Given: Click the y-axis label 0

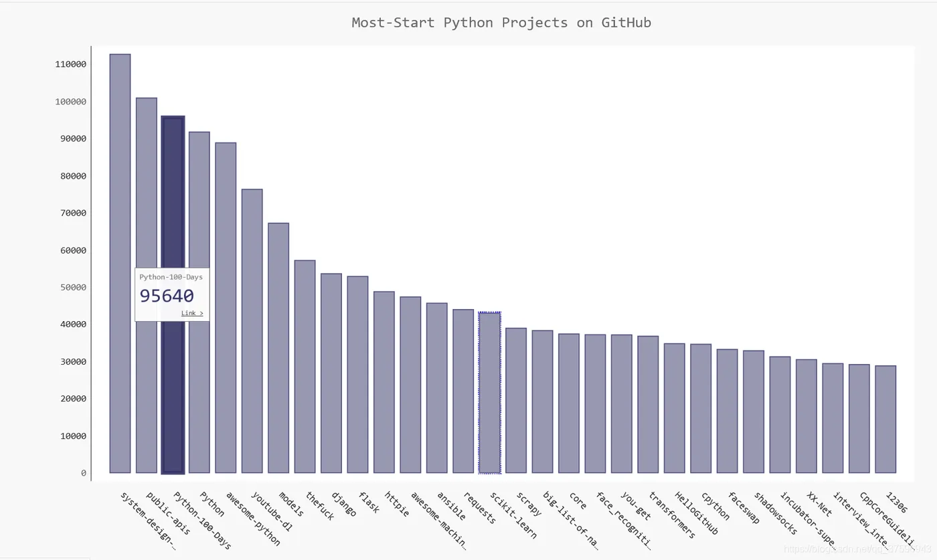Looking at the screenshot, I should click(x=84, y=473).
